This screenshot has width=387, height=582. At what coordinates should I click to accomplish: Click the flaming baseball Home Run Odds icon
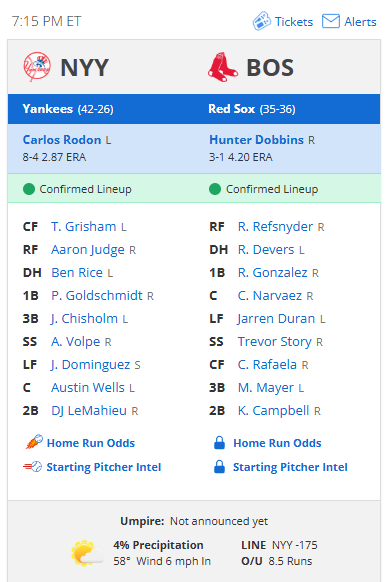tap(34, 442)
